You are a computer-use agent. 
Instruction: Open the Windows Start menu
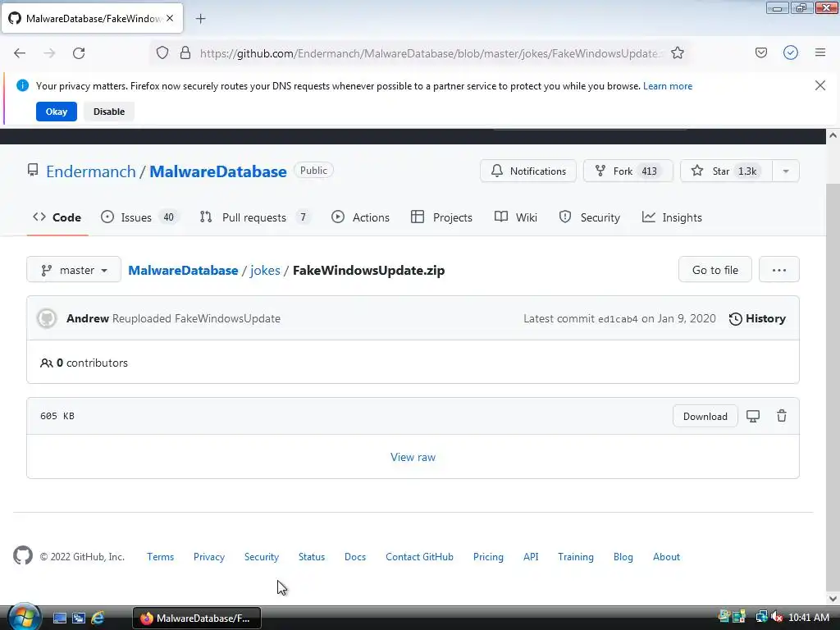[x=24, y=617]
